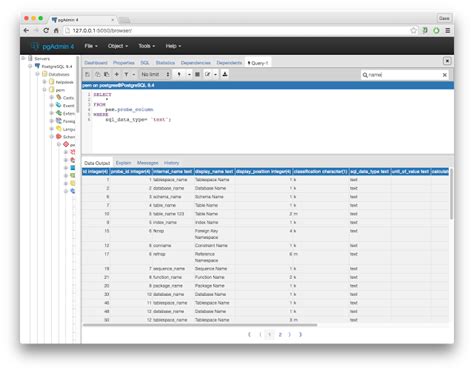This screenshot has height=372, width=474.
Task: Click the search input containing name
Action: (x=401, y=75)
